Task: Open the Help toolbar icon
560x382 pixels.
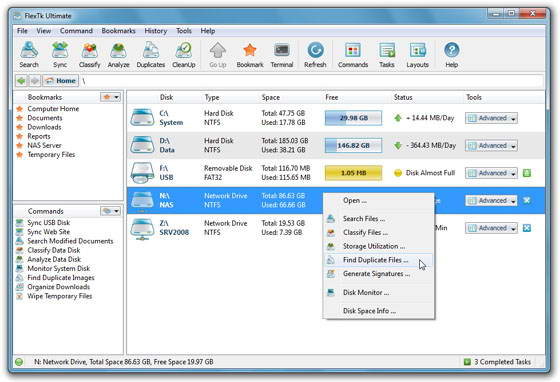Action: point(451,54)
